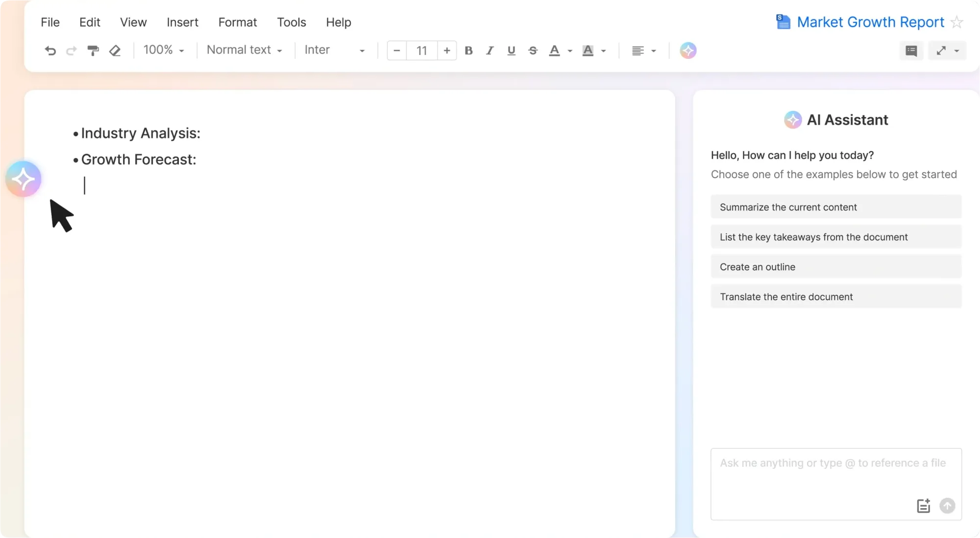Click the AI Assistant panel logo icon

pos(793,120)
